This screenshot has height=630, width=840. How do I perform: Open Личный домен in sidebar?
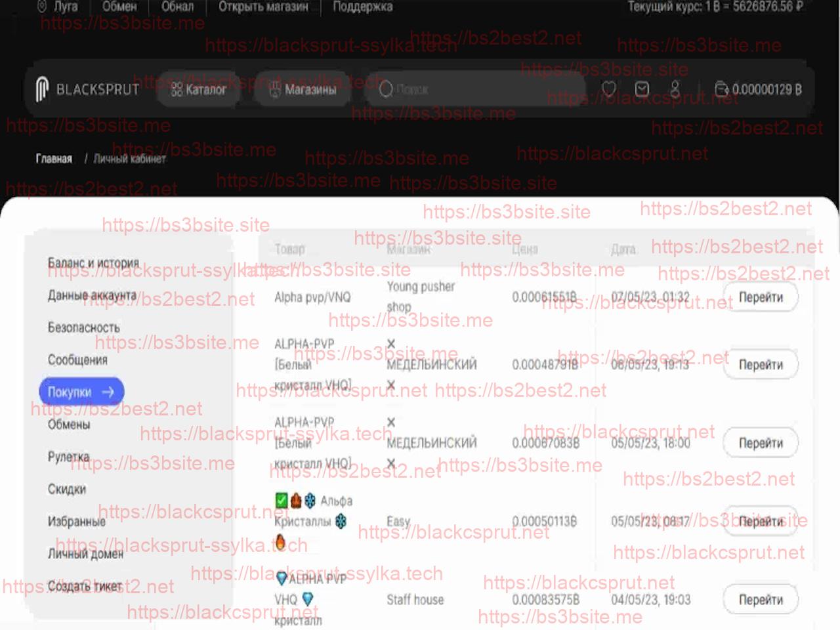pyautogui.click(x=85, y=554)
